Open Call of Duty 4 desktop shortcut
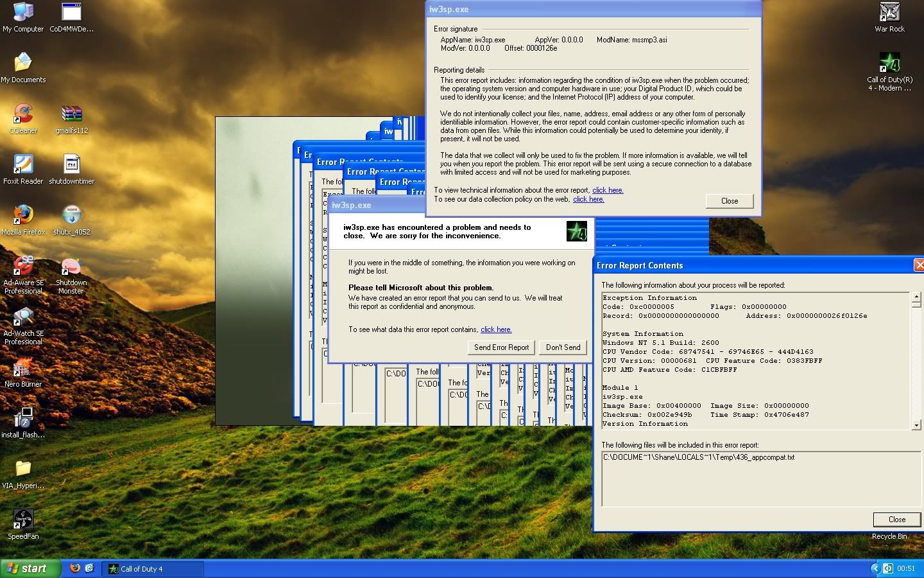 point(889,64)
